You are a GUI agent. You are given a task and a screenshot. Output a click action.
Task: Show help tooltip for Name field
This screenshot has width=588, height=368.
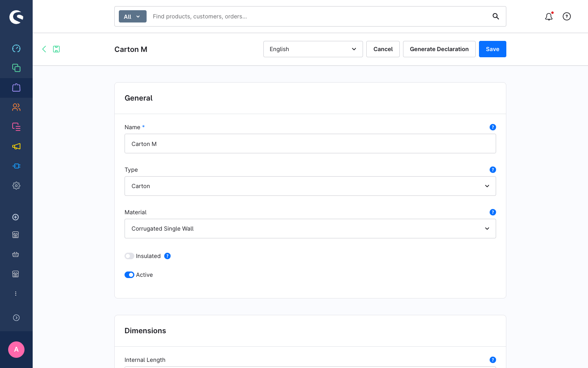(x=493, y=127)
